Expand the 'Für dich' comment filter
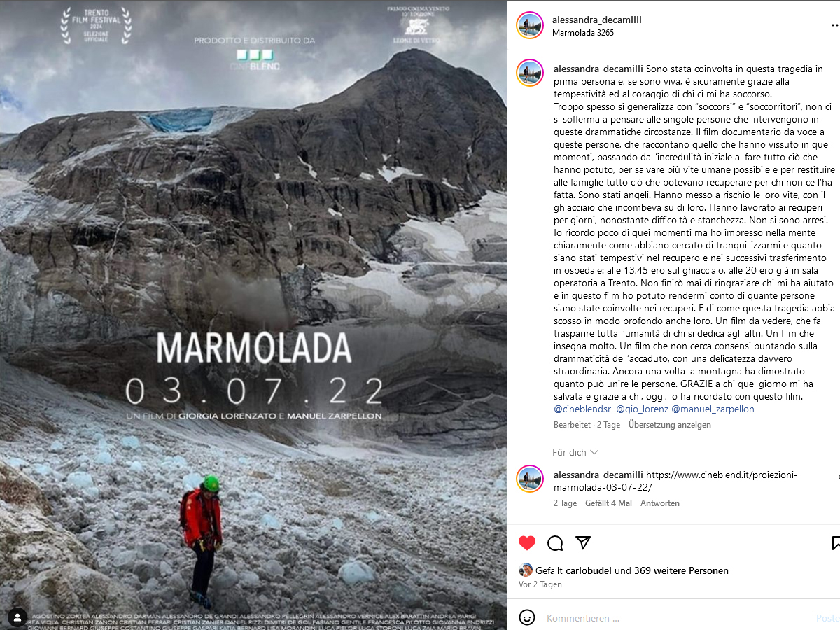The width and height of the screenshot is (840, 630). click(x=575, y=452)
